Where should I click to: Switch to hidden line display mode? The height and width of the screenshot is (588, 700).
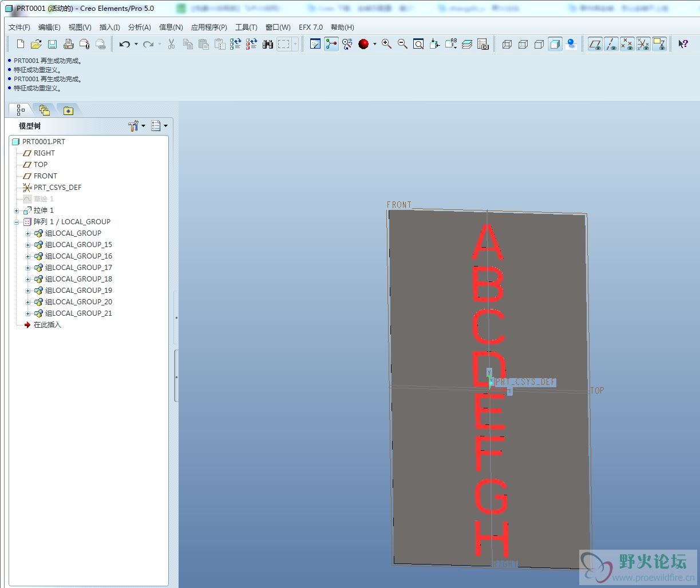523,44
